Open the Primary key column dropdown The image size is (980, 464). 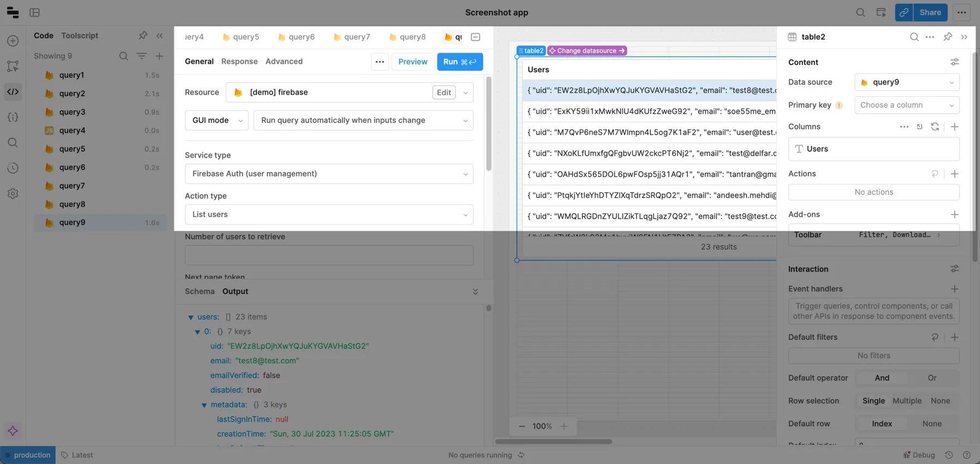point(906,105)
